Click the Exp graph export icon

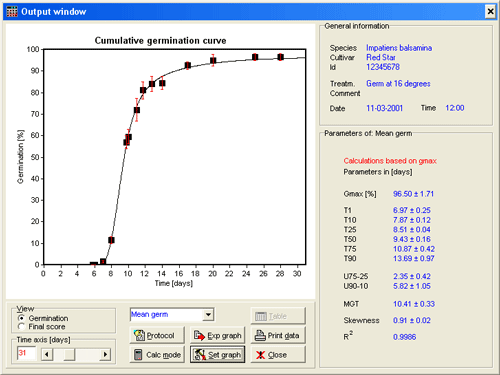click(x=199, y=336)
